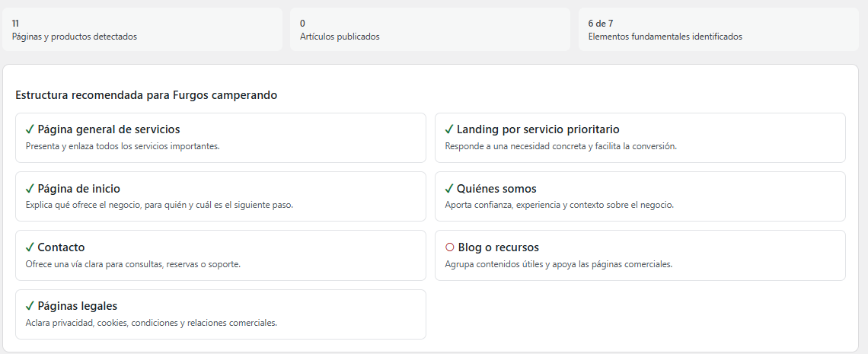Click description starting 'Aporta confianza, experiencia'
This screenshot has width=868, height=354.
click(x=560, y=206)
